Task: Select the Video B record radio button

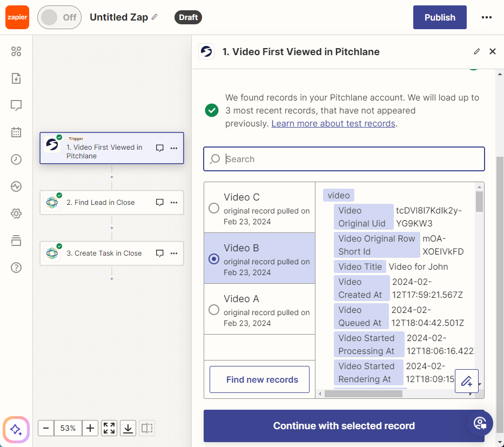Action: pos(214,259)
